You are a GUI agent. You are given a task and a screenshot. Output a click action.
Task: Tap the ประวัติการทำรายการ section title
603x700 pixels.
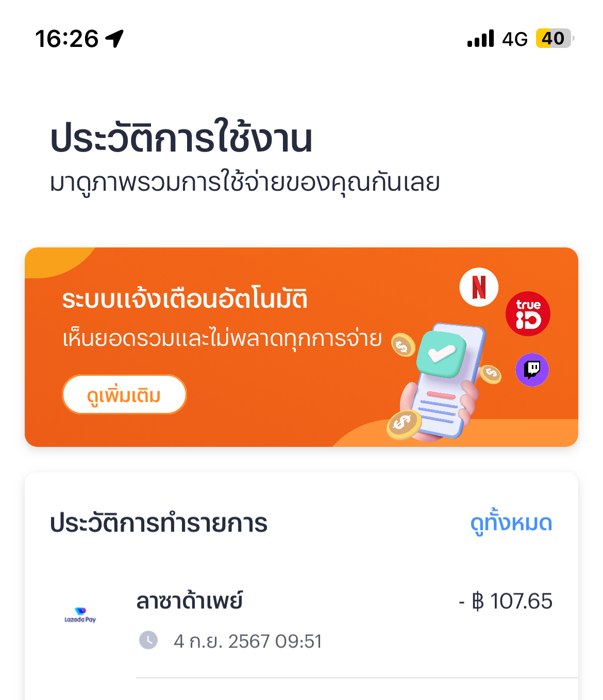[x=159, y=523]
